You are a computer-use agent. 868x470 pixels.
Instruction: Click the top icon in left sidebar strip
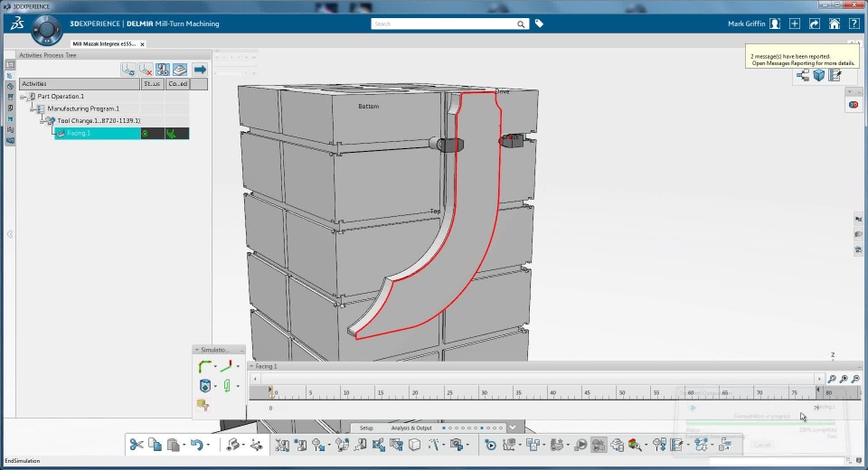tap(10, 65)
